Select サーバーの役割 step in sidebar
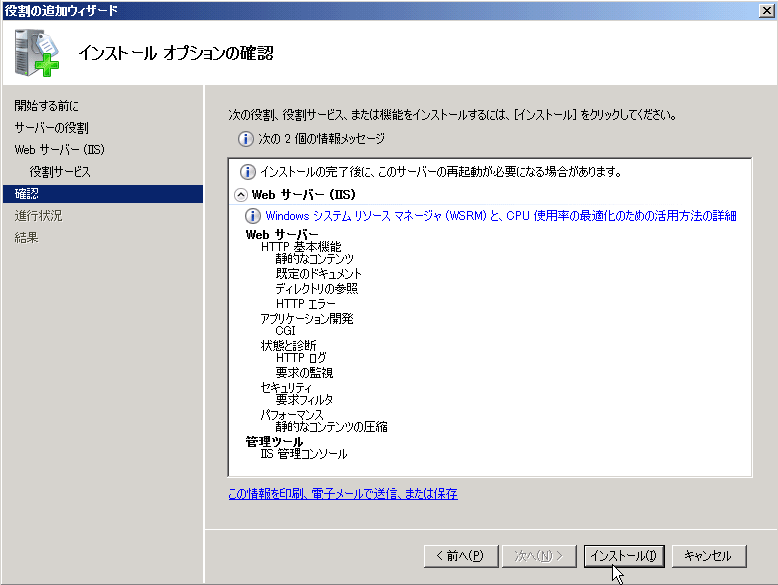This screenshot has width=778, height=585. point(51,128)
